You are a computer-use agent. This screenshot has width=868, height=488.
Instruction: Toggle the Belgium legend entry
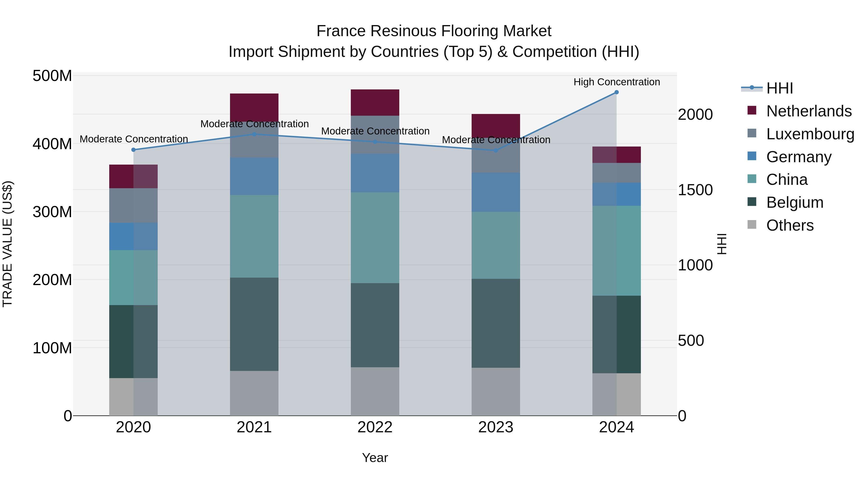coord(785,202)
